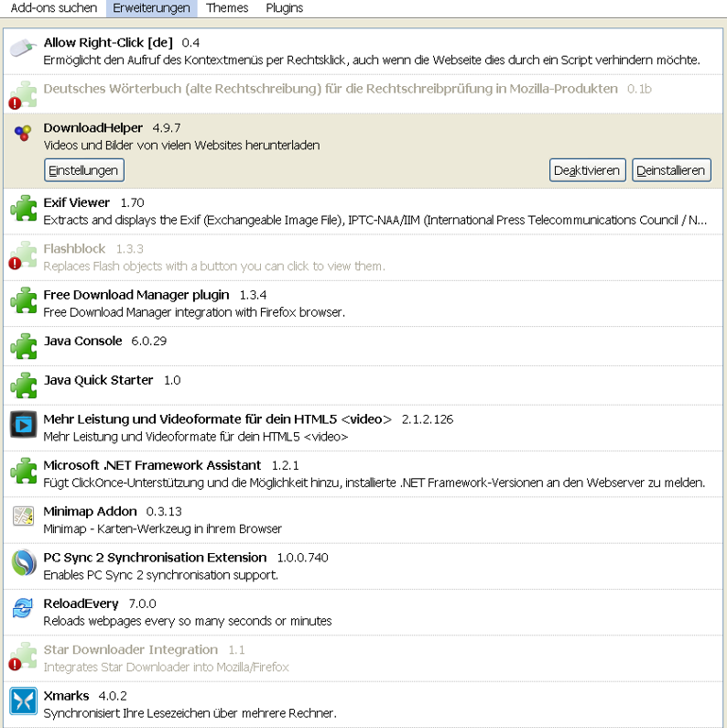Click the Star Downloader Integration icon
Image resolution: width=727 pixels, height=728 pixels.
tap(23, 656)
